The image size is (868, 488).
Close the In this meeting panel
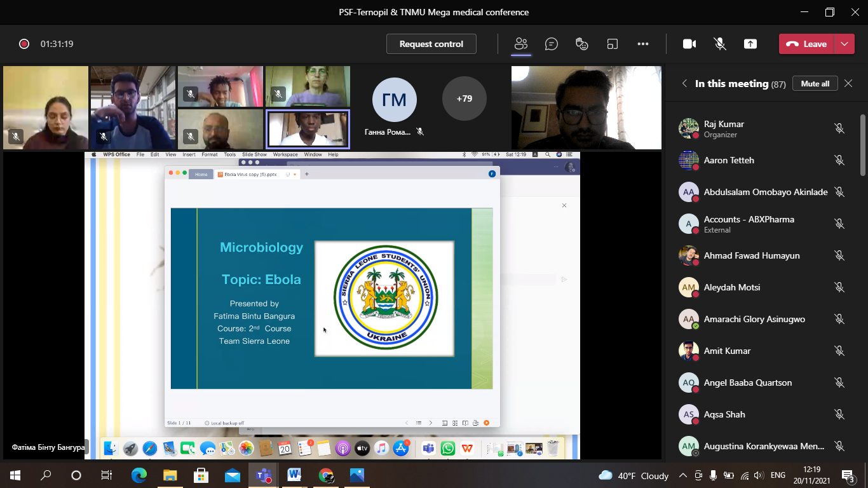point(848,83)
